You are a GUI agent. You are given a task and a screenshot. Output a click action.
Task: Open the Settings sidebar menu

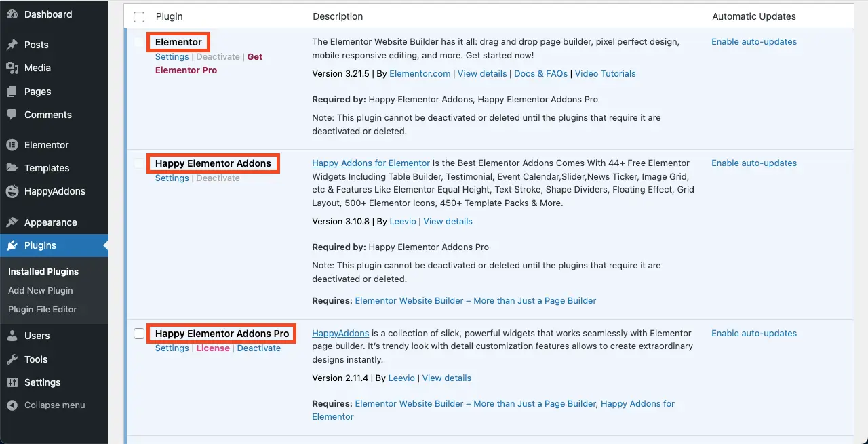54,382
